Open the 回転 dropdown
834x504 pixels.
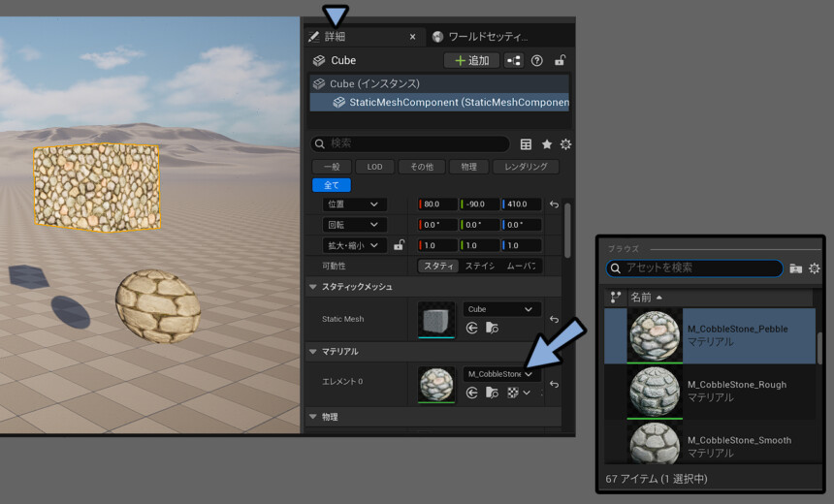tap(354, 225)
